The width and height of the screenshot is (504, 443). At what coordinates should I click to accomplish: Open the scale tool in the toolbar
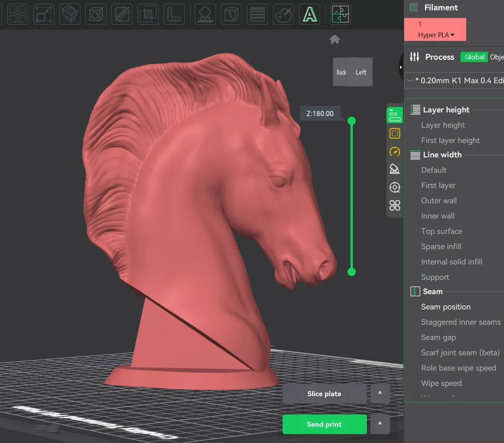point(44,14)
